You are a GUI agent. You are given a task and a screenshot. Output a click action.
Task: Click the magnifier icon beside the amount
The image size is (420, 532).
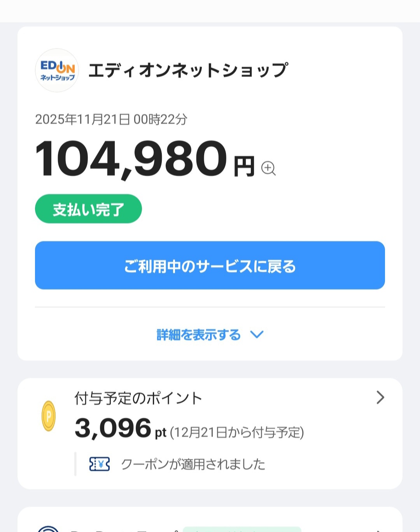click(268, 168)
